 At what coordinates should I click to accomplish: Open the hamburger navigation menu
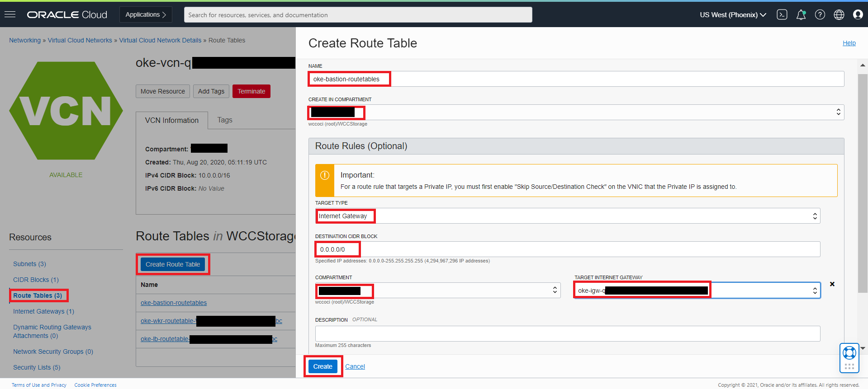click(x=10, y=14)
